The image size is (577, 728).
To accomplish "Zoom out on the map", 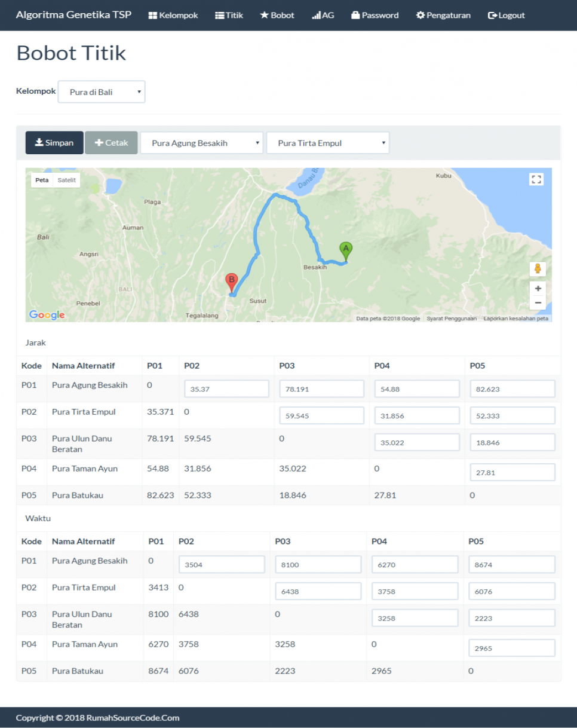I will (538, 303).
